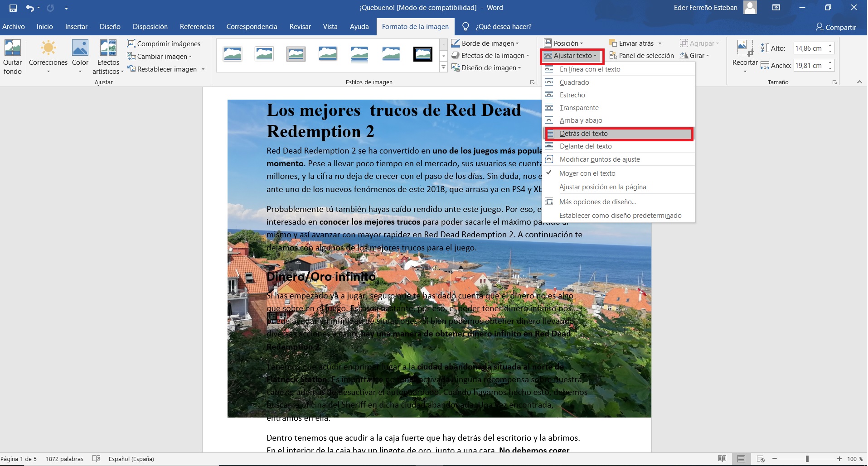Choose Detrás del texto option
Image resolution: width=868 pixels, height=466 pixels.
click(619, 134)
